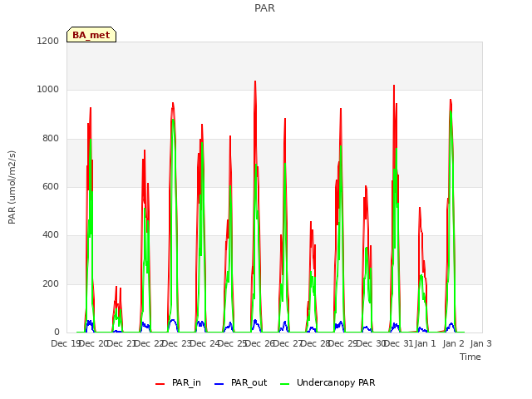Screen dimensions: 532x399
Task: Toggle the PAR_out legend entry
Action: (x=240, y=382)
